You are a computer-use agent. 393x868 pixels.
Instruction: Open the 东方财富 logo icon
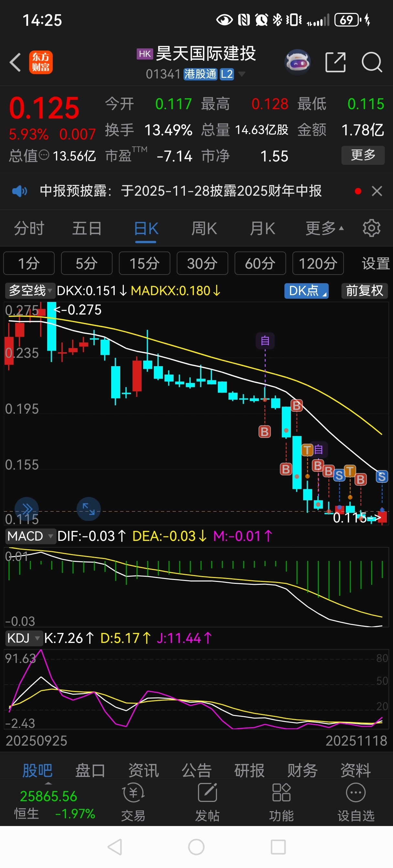[41, 62]
